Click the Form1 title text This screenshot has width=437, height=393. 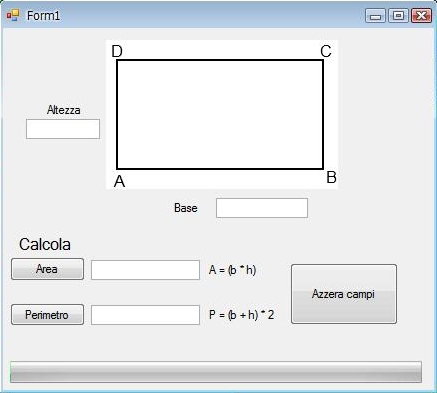click(43, 16)
